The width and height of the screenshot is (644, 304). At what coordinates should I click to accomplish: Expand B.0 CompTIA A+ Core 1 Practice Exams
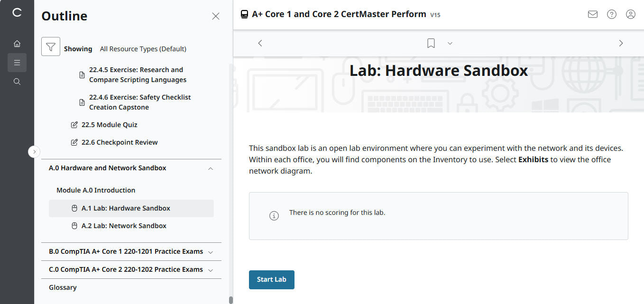(x=210, y=251)
